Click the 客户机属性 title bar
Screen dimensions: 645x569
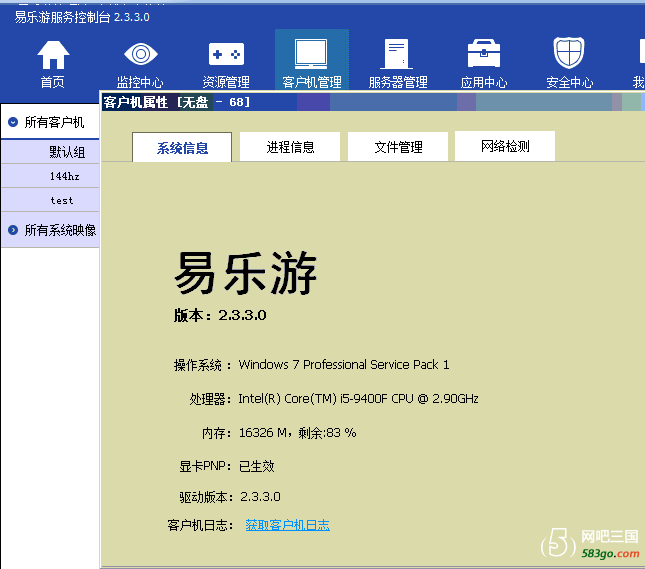[x=372, y=102]
